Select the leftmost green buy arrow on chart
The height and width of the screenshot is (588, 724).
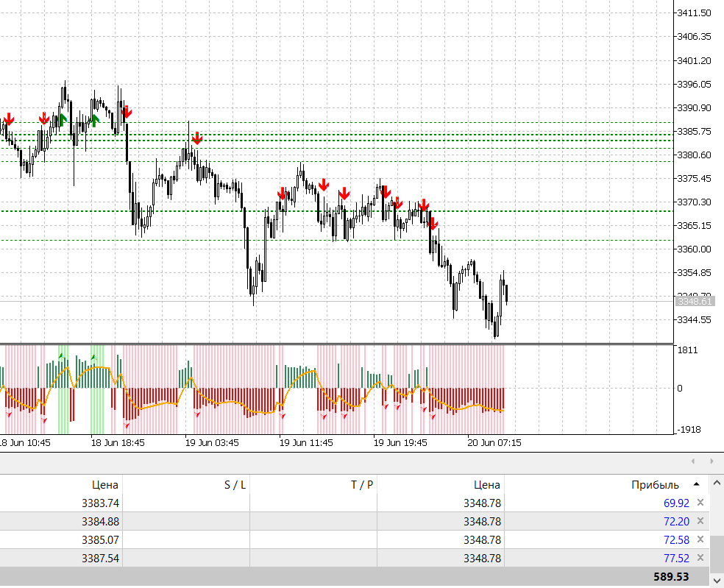tap(63, 118)
